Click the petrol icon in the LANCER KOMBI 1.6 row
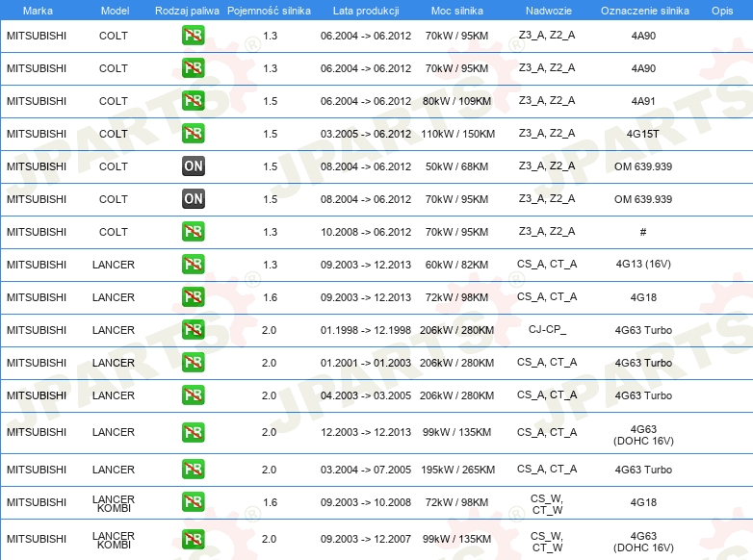The height and width of the screenshot is (560, 753). pos(193,502)
